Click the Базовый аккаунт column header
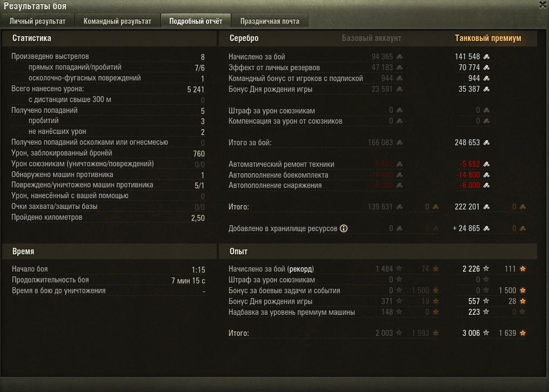The height and width of the screenshot is (392, 549). click(x=371, y=38)
